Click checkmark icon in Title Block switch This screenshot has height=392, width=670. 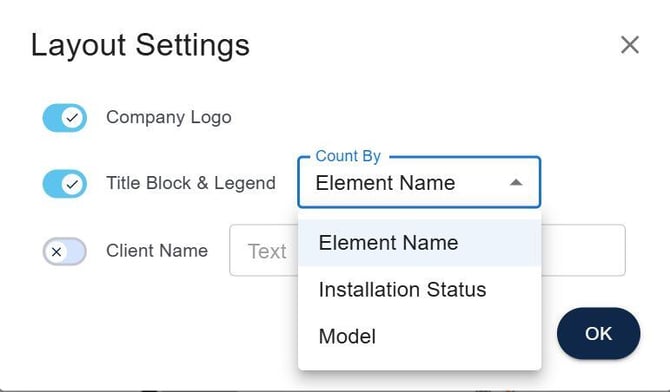[72, 184]
